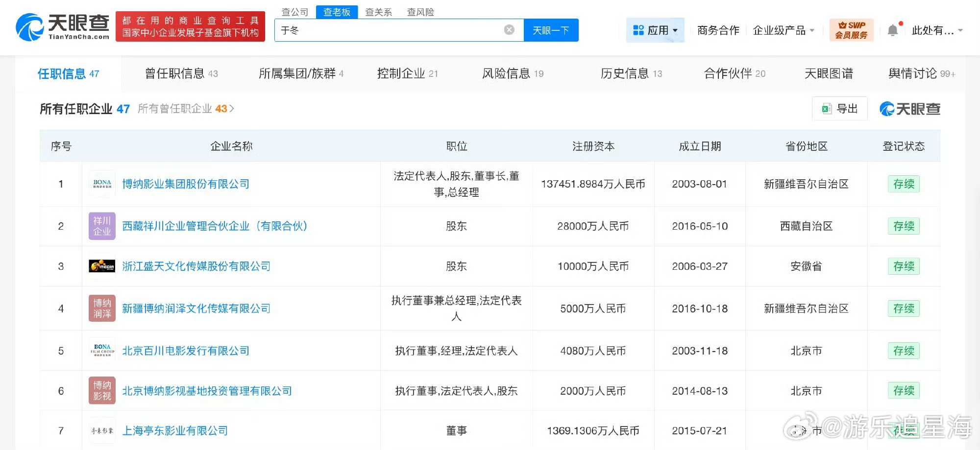This screenshot has width=980, height=450.
Task: Click the 祥川企业 purple logo thumbnail
Action: click(101, 226)
